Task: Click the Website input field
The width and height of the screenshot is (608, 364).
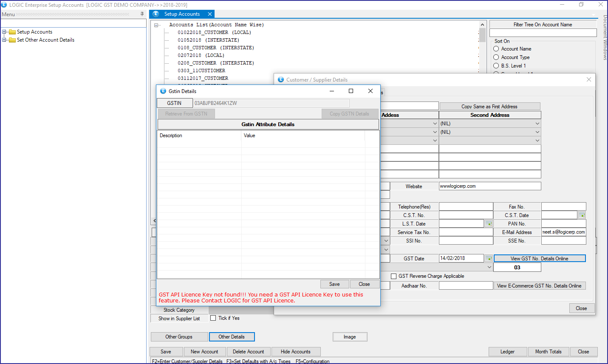Action: 490,186
